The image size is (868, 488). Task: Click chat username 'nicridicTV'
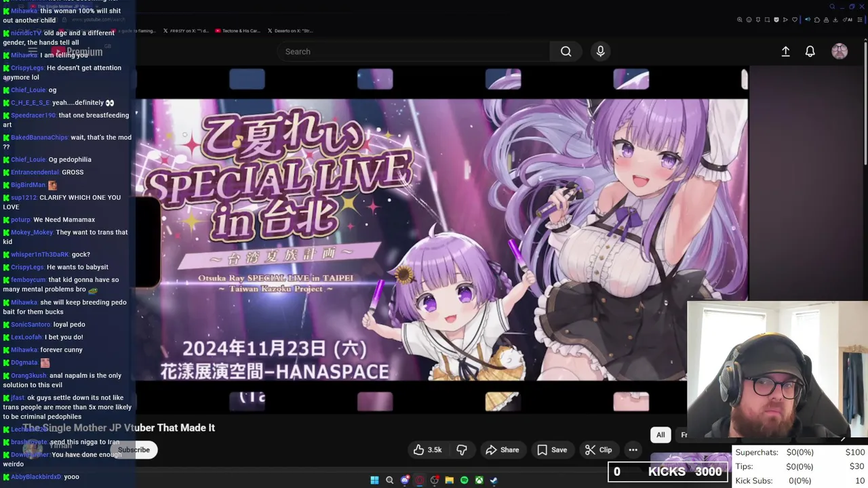[x=26, y=33]
